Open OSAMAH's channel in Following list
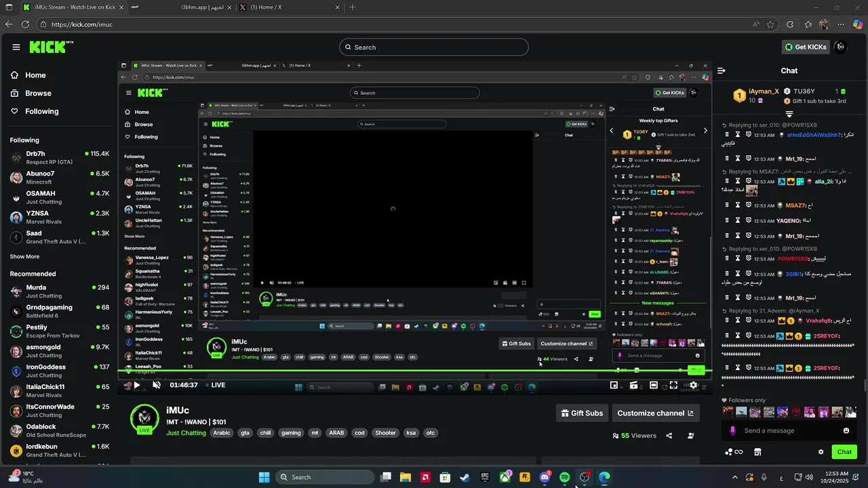868x488 pixels. tap(60, 197)
